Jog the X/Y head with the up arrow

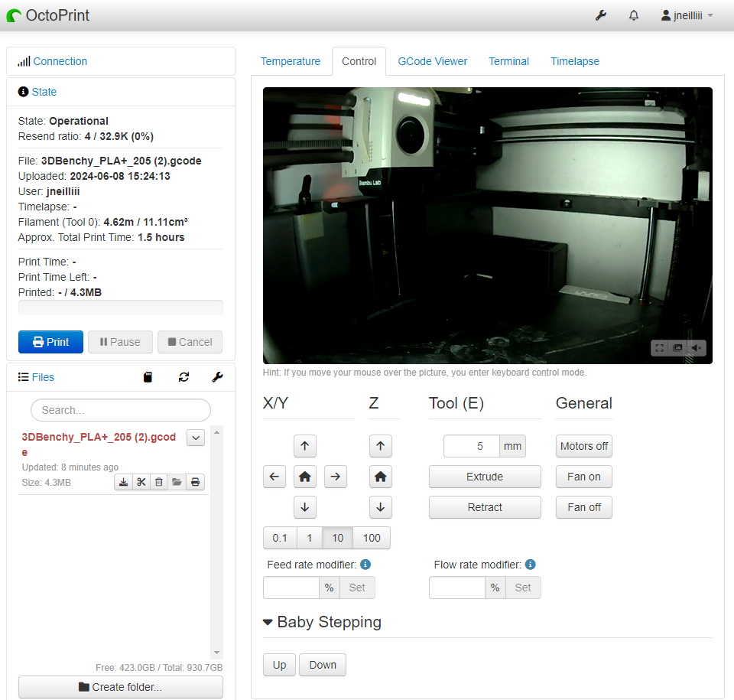point(305,446)
